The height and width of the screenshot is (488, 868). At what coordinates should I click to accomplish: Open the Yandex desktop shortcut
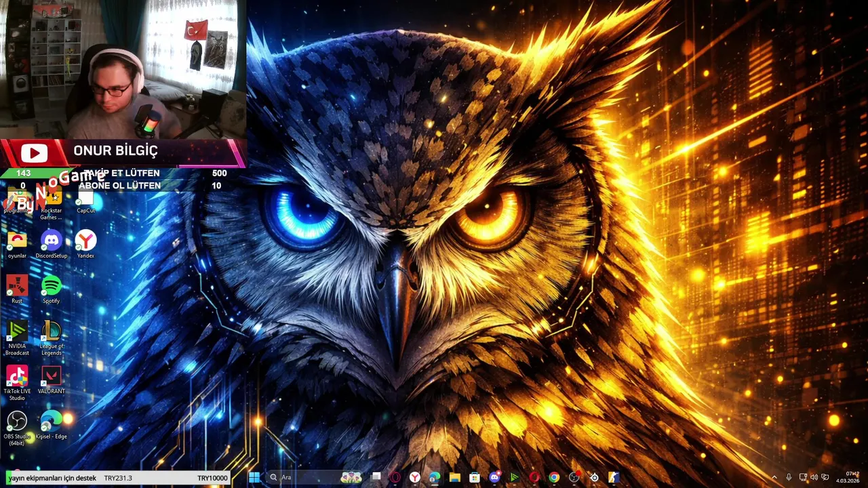tap(85, 245)
